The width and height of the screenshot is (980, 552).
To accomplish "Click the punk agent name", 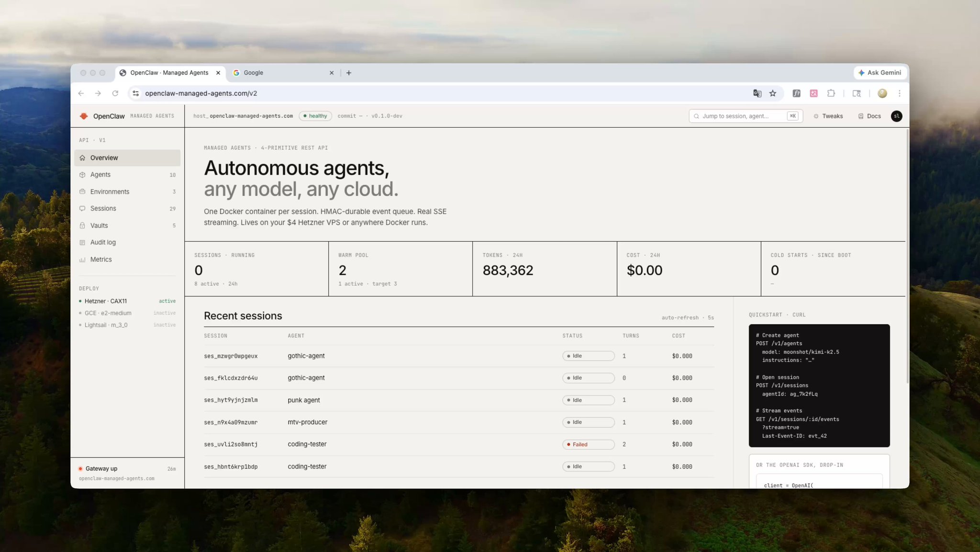I will pyautogui.click(x=304, y=400).
